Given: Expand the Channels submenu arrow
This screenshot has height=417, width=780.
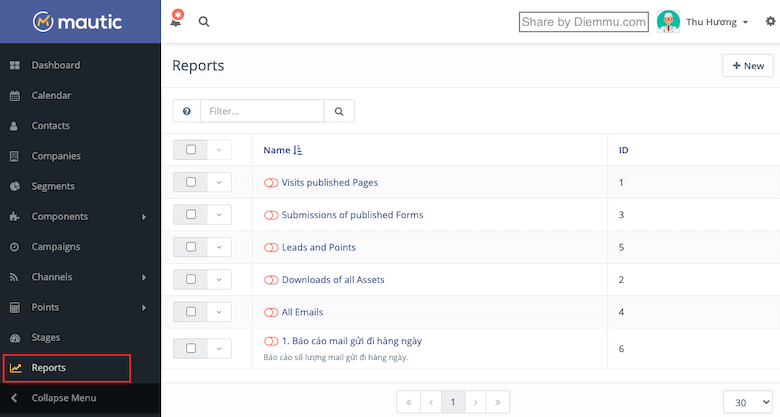Looking at the screenshot, I should [x=144, y=277].
